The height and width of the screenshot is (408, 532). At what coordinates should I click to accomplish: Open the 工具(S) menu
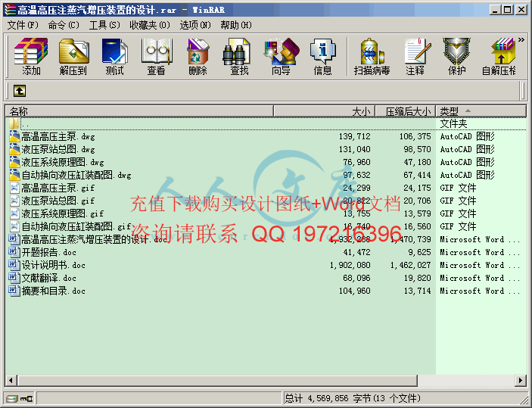(104, 25)
